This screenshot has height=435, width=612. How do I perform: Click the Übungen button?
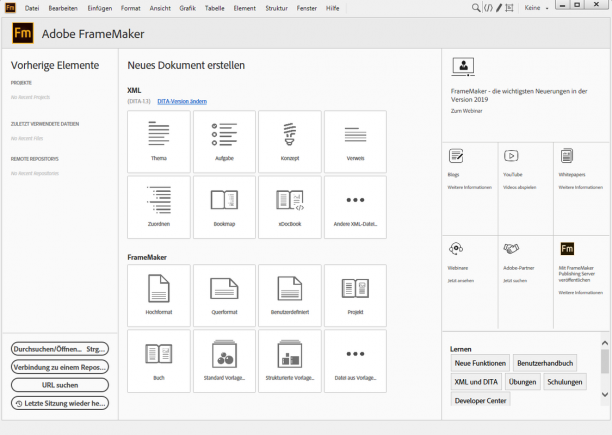click(522, 382)
